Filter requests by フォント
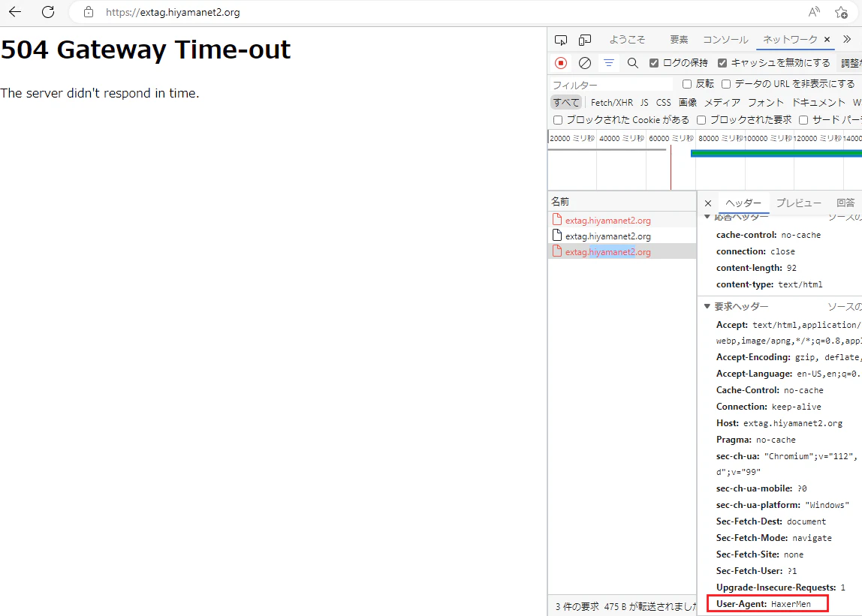Viewport: 862px width, 616px height. pyautogui.click(x=766, y=103)
